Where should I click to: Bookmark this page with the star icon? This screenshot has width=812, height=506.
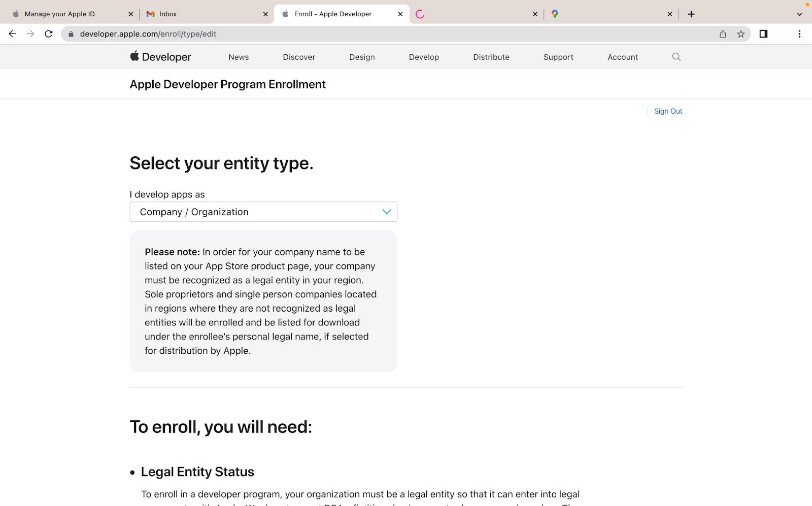741,34
